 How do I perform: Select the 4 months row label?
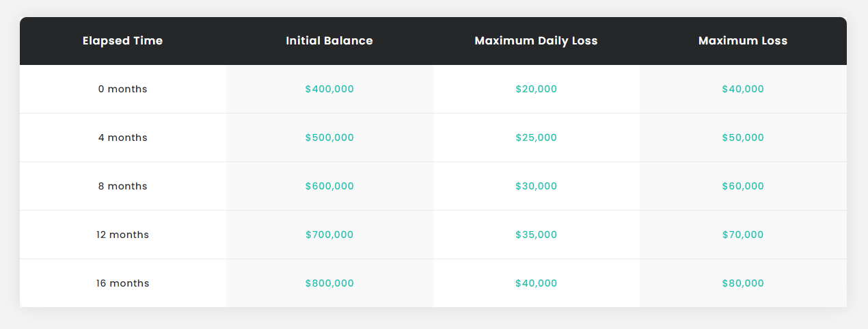[123, 137]
